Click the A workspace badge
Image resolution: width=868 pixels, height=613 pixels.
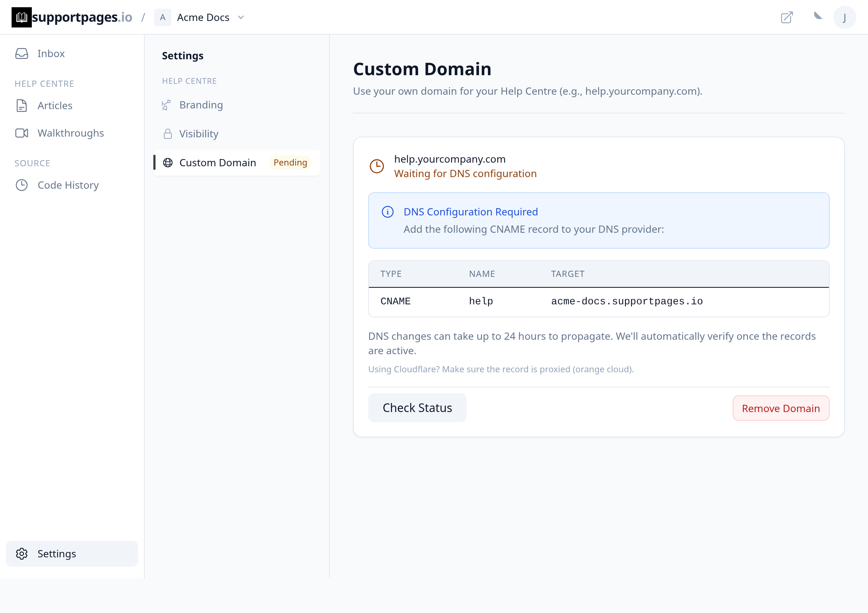tap(162, 17)
